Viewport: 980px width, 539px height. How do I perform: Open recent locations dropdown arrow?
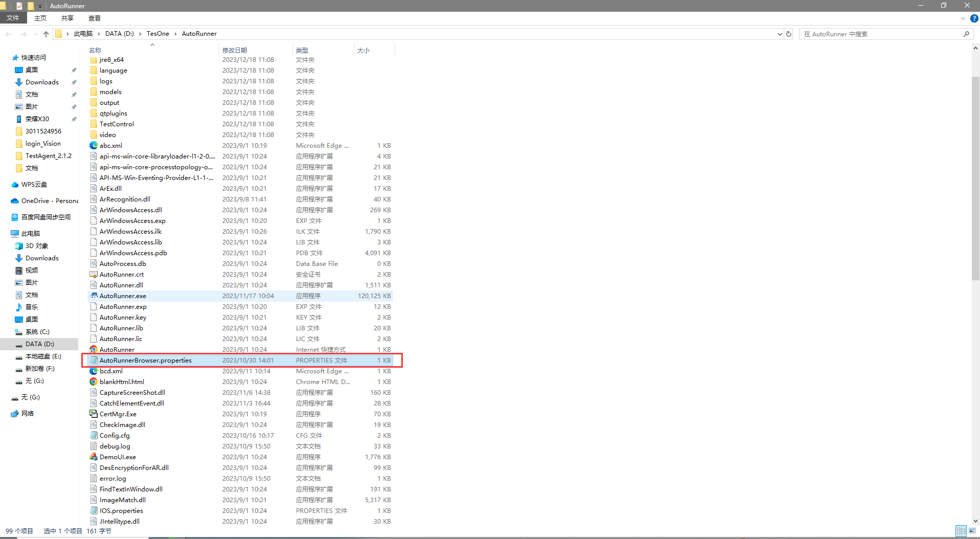point(35,34)
